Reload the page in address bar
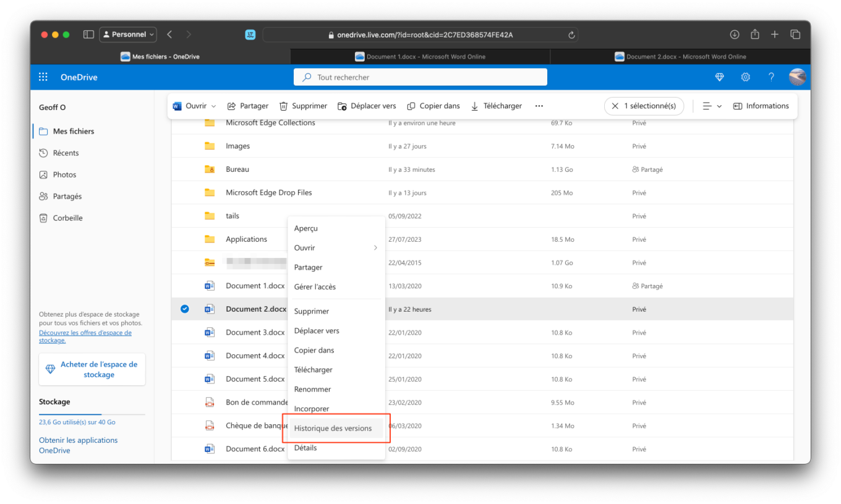The height and width of the screenshot is (504, 841). click(x=571, y=35)
